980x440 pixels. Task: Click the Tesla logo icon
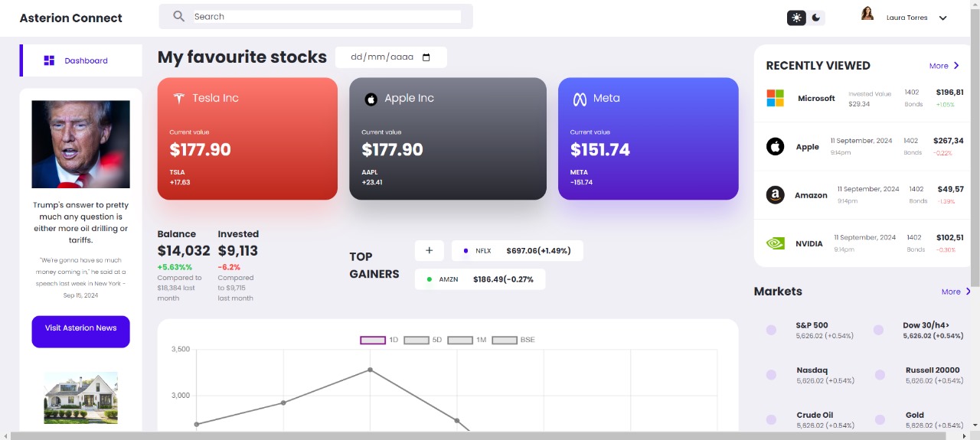click(178, 98)
